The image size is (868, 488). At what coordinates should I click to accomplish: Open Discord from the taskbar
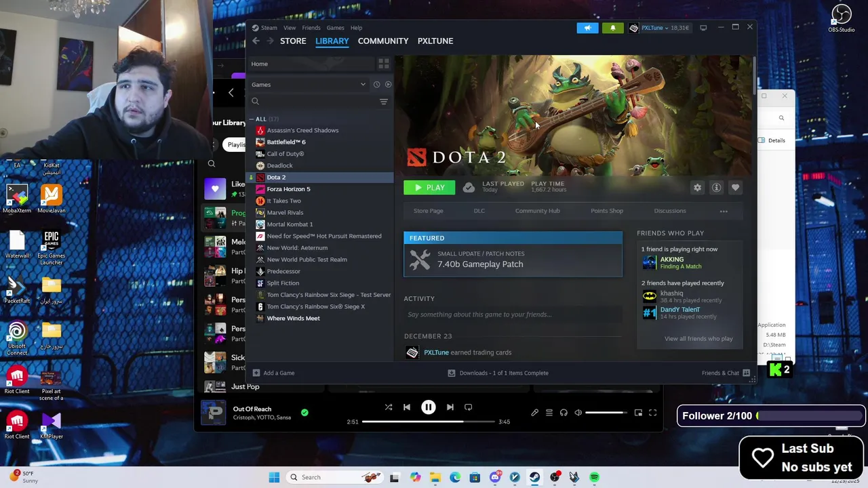click(x=495, y=477)
